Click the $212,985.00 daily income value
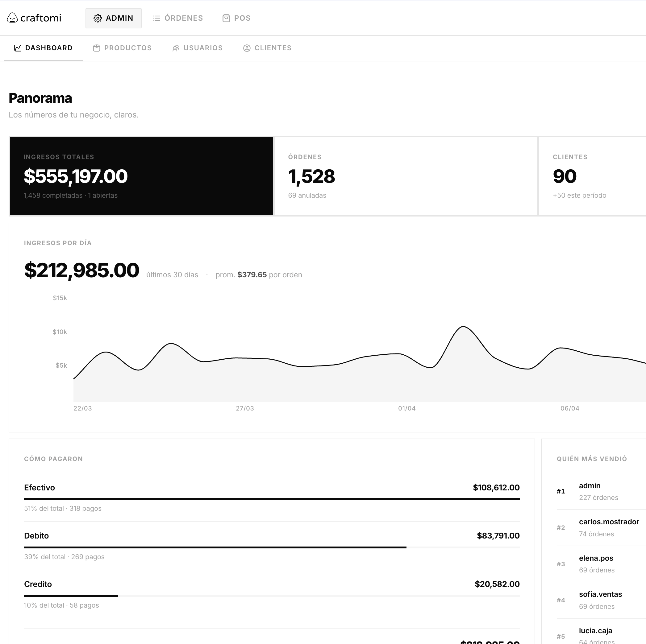The height and width of the screenshot is (644, 646). tap(81, 270)
